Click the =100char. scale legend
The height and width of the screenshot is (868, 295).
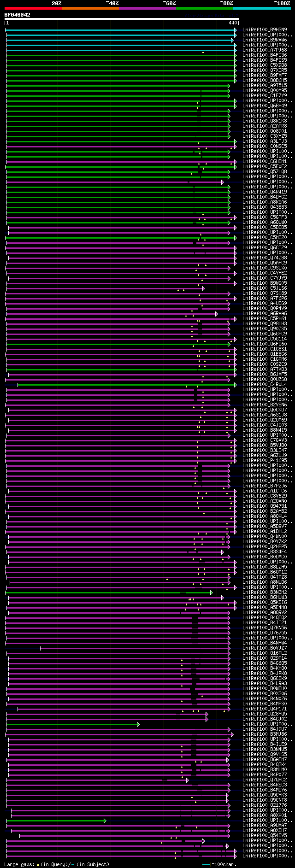(x=219, y=864)
